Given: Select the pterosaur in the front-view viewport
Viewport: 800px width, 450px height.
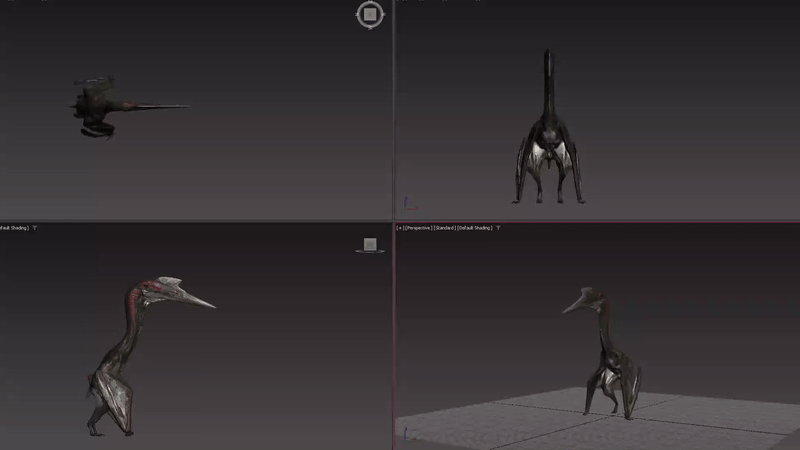Looking at the screenshot, I should pyautogui.click(x=548, y=140).
